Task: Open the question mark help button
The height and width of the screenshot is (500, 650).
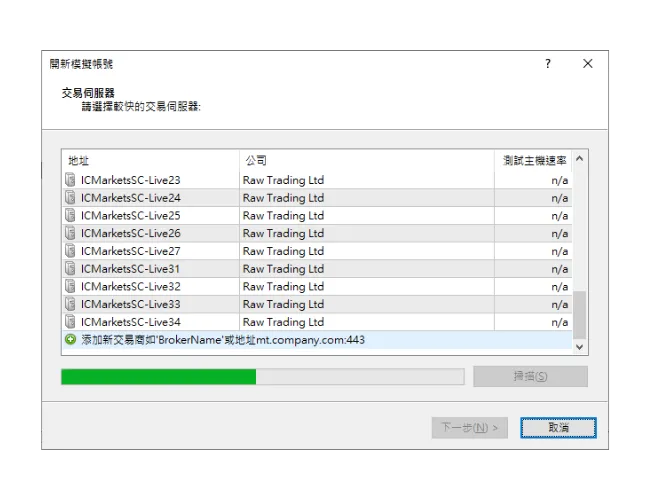Action: pos(548,63)
